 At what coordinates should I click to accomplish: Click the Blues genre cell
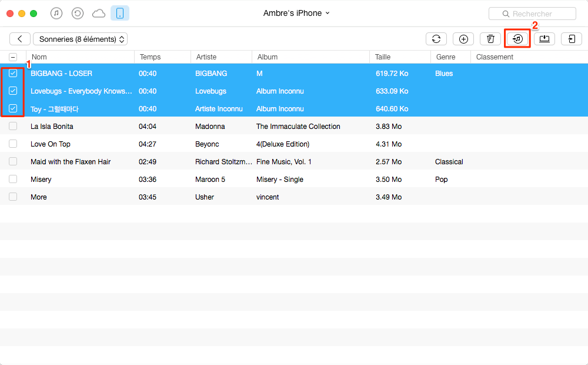click(x=444, y=74)
